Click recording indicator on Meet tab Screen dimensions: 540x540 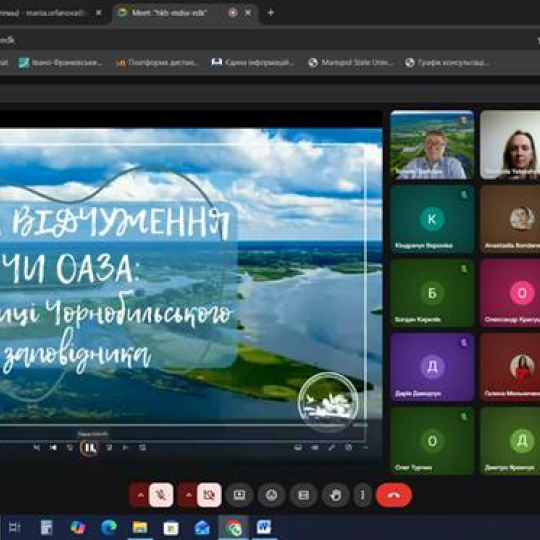tap(233, 13)
